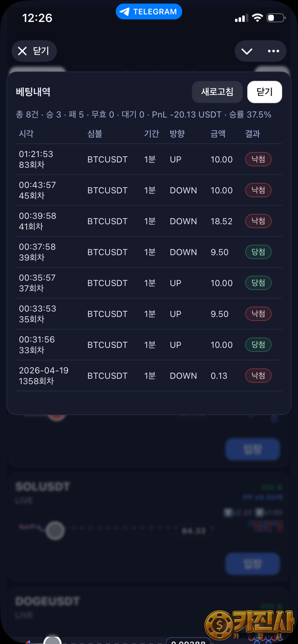Click the 33회차 당첨 result badge
This screenshot has height=644, width=298.
click(x=258, y=345)
